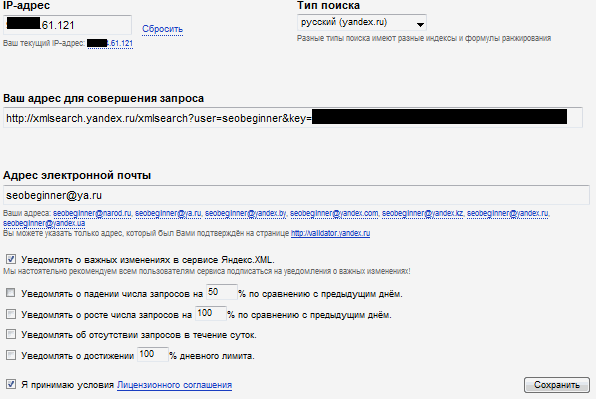Screen dimensions: 596x399
Task: Choose seobeginner@yandex.com address link
Action: [x=334, y=213]
